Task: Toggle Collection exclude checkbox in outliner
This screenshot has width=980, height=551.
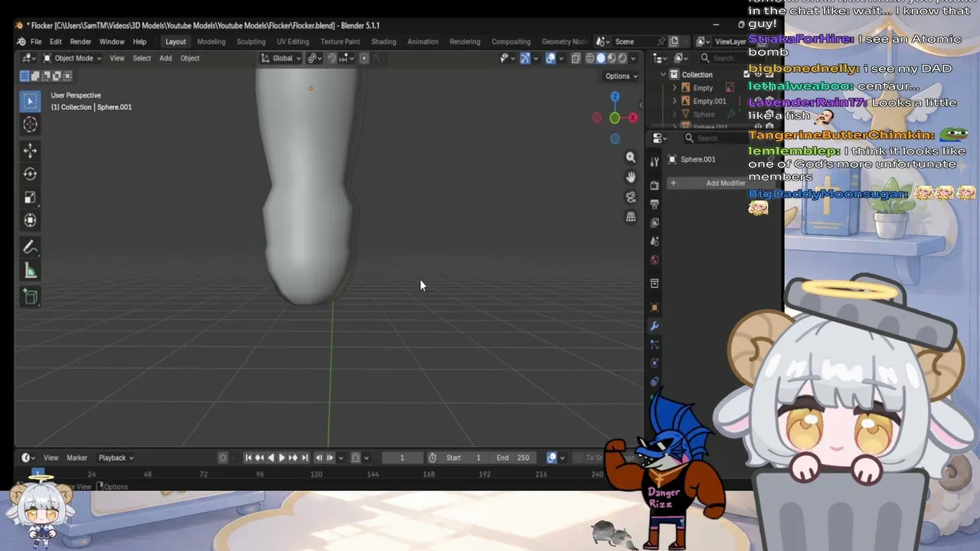Action: click(x=746, y=74)
